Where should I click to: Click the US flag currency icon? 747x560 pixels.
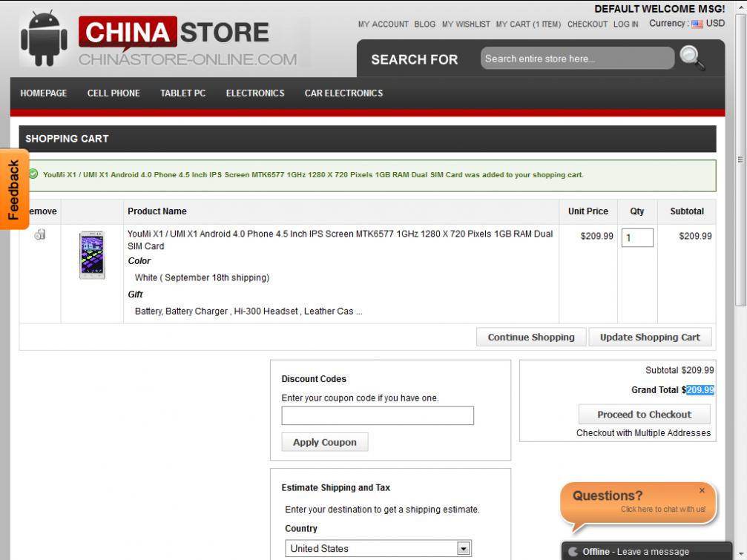(697, 24)
